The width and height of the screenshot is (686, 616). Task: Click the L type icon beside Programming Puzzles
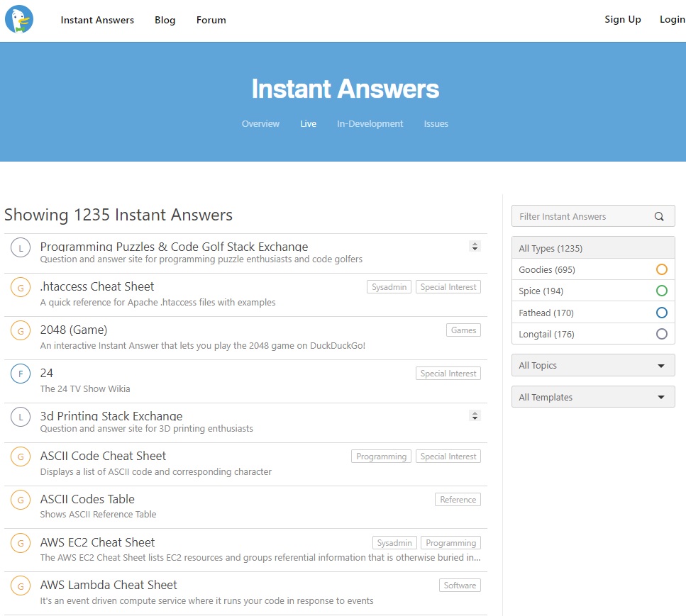click(x=21, y=247)
